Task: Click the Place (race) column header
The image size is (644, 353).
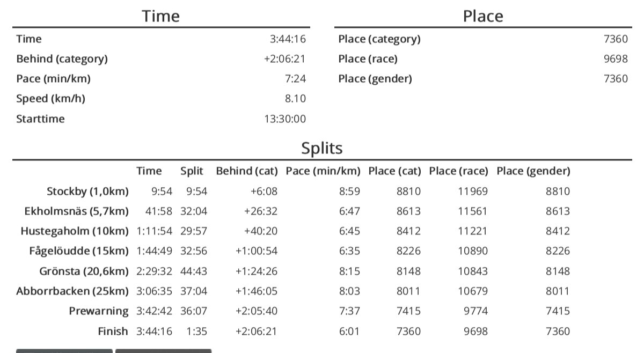Action: [x=459, y=171]
